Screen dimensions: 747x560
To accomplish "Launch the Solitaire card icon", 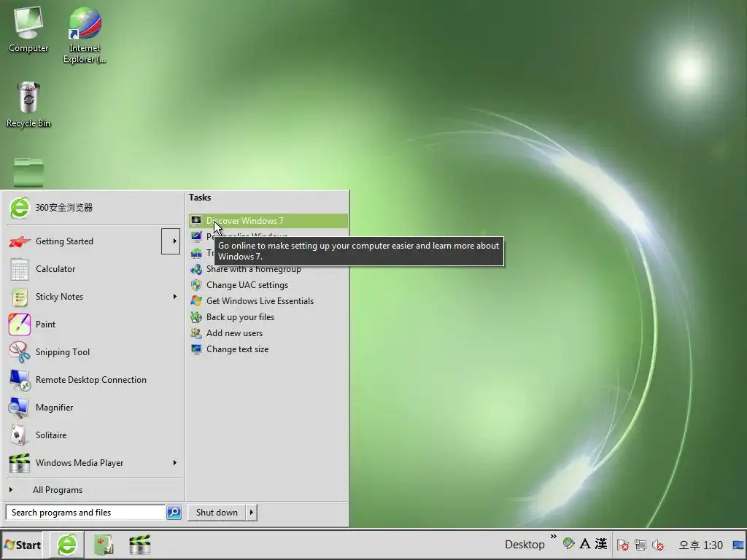I will [x=19, y=435].
